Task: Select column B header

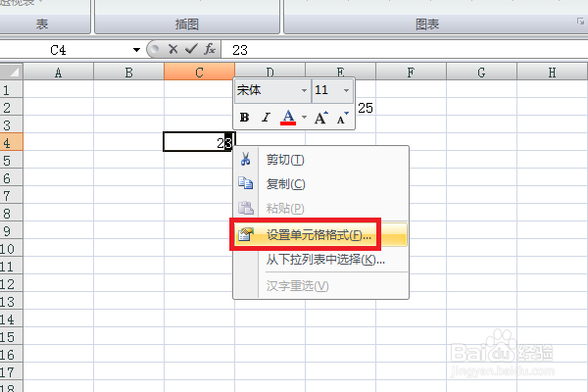Action: pyautogui.click(x=128, y=72)
